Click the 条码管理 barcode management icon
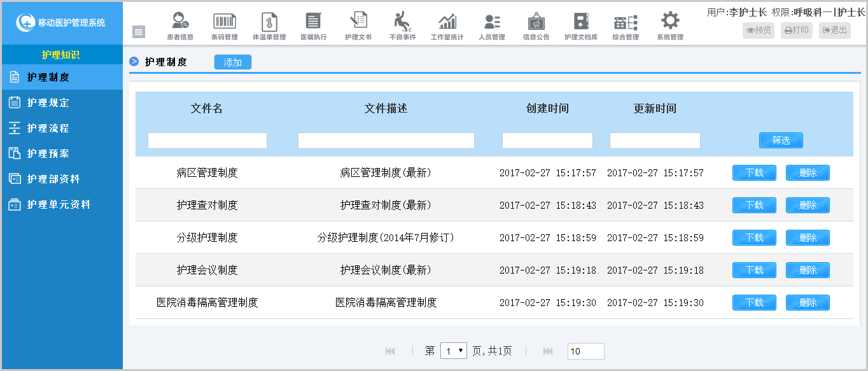Image resolution: width=868 pixels, height=371 pixels. click(224, 26)
